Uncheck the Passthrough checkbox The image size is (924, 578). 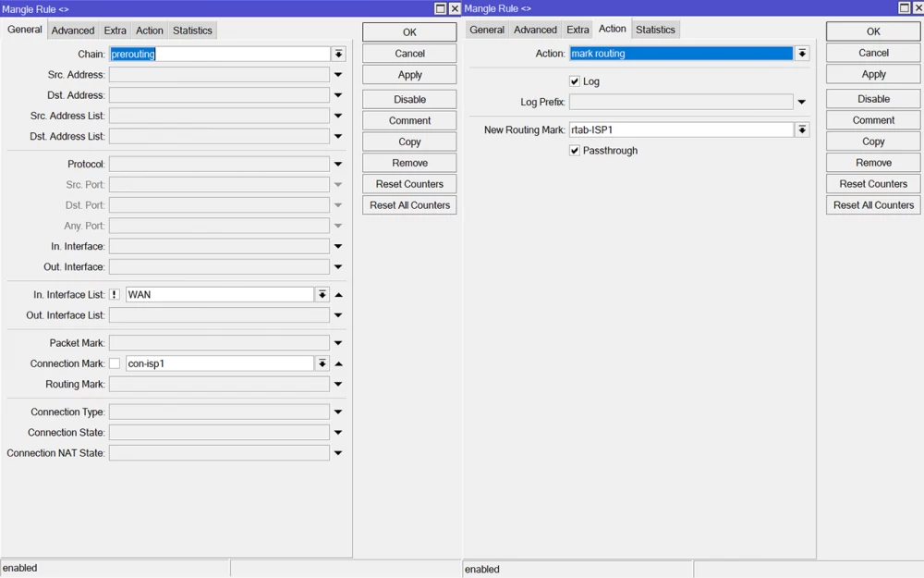tap(575, 151)
